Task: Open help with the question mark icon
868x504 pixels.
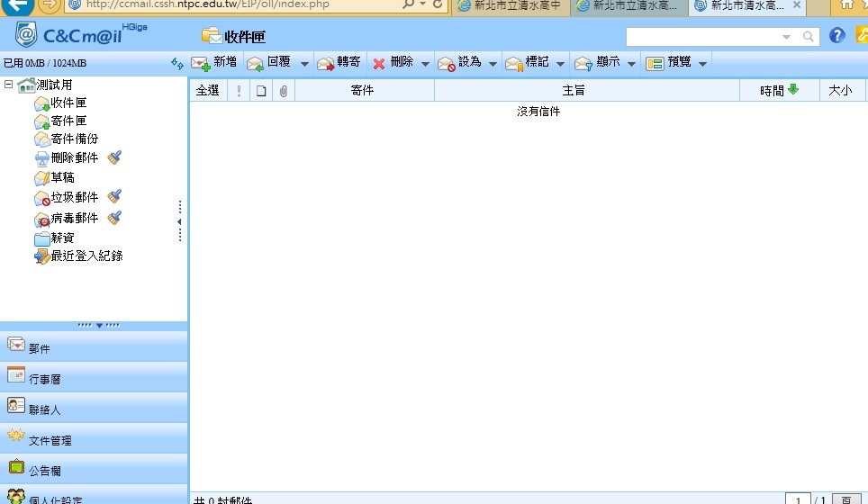Action: click(x=837, y=35)
